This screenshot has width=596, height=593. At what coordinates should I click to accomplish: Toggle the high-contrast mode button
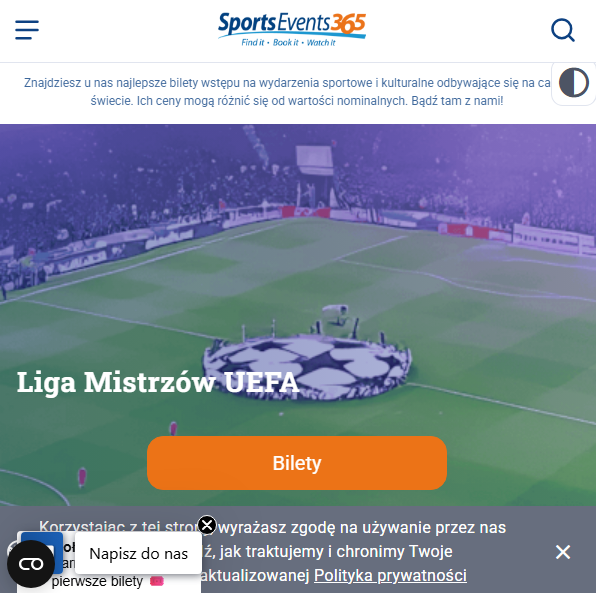574,83
